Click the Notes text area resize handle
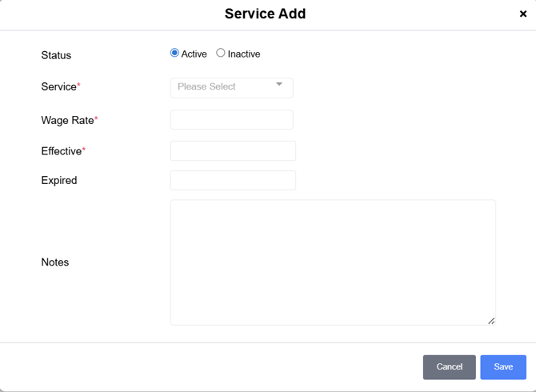The width and height of the screenshot is (536, 392). (491, 321)
